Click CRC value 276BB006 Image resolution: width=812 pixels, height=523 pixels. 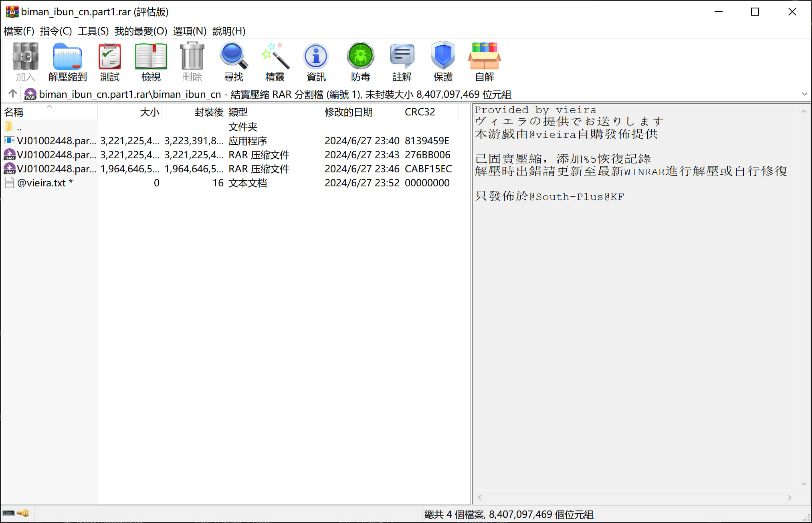[427, 155]
